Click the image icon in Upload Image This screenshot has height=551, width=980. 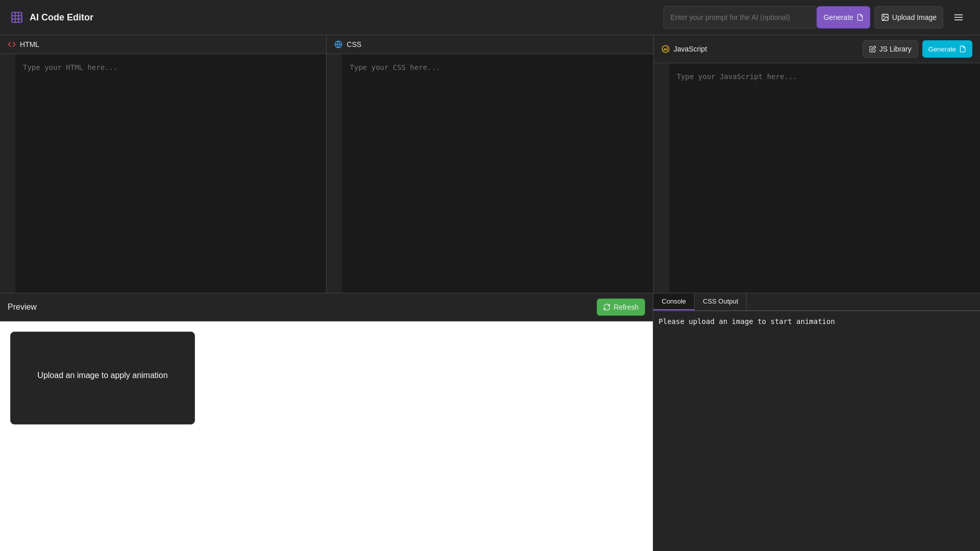(885, 17)
